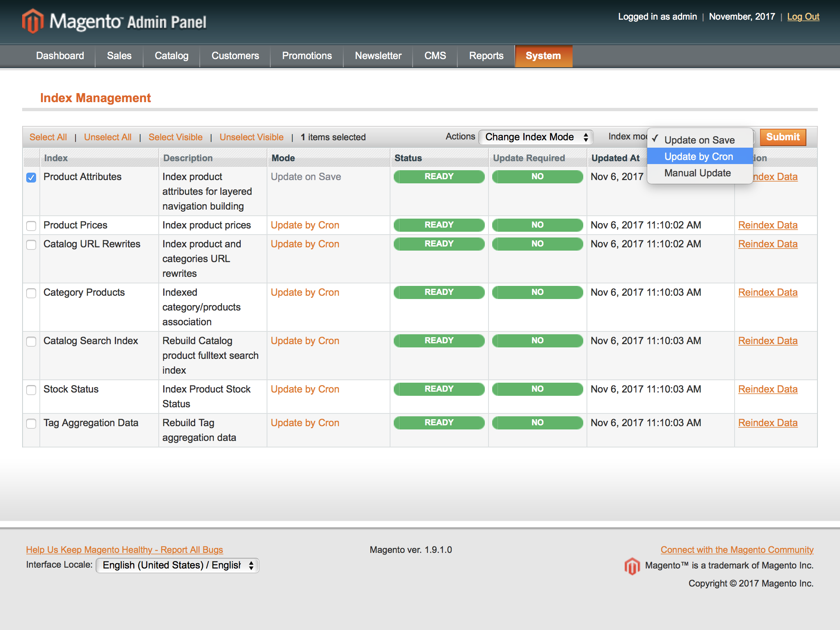Screen dimensions: 840x630
Task: Click the Magento trademark logo in footer
Action: pos(632,566)
